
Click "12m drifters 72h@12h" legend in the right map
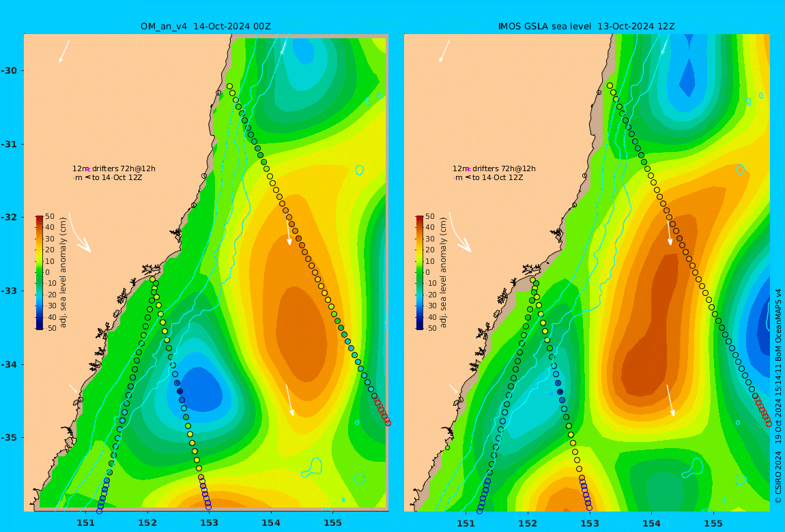click(x=494, y=168)
